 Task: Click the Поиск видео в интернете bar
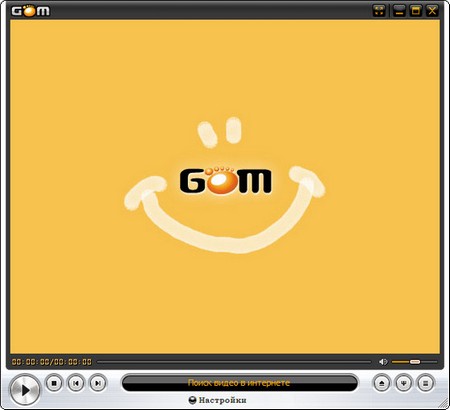[x=239, y=383]
